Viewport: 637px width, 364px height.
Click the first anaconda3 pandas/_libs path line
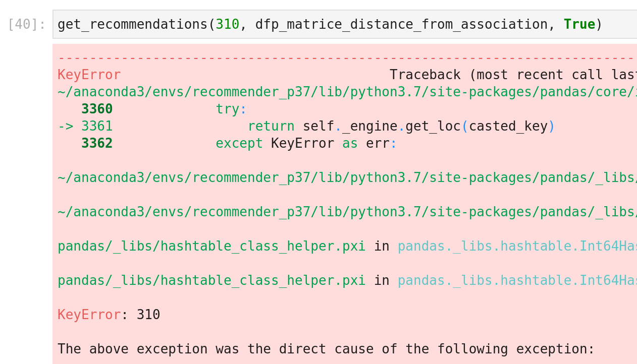(347, 178)
